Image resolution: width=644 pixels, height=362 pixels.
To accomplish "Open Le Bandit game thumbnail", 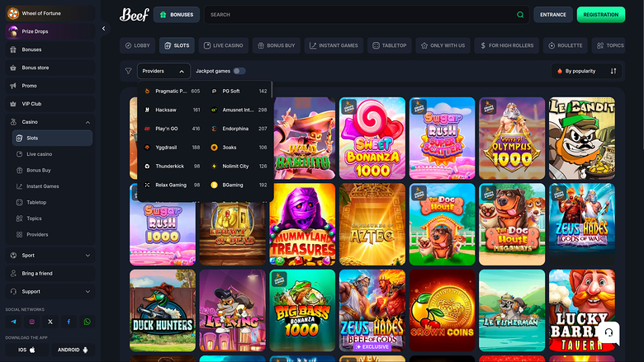I will pos(582,139).
